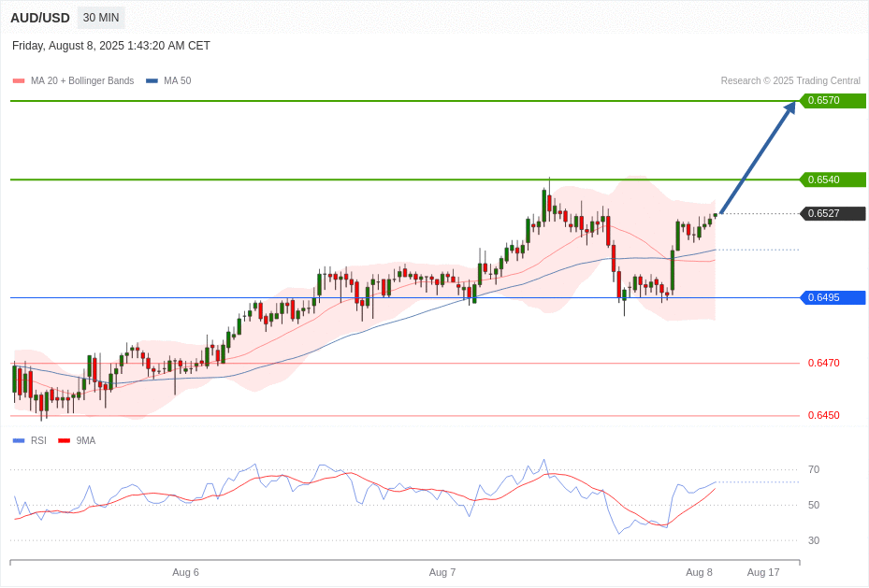Click the 0.6470 red support price label
Image resolution: width=869 pixels, height=588 pixels.
(x=823, y=364)
